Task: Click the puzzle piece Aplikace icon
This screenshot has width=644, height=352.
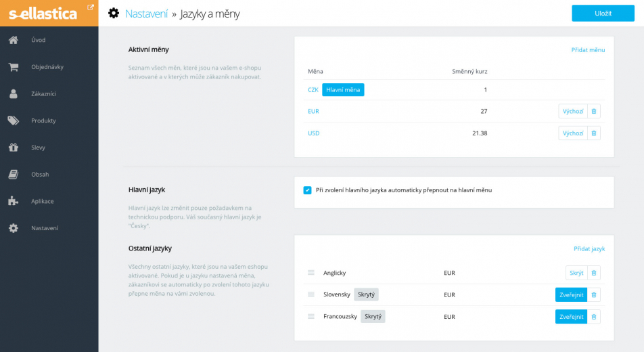Action: point(14,201)
